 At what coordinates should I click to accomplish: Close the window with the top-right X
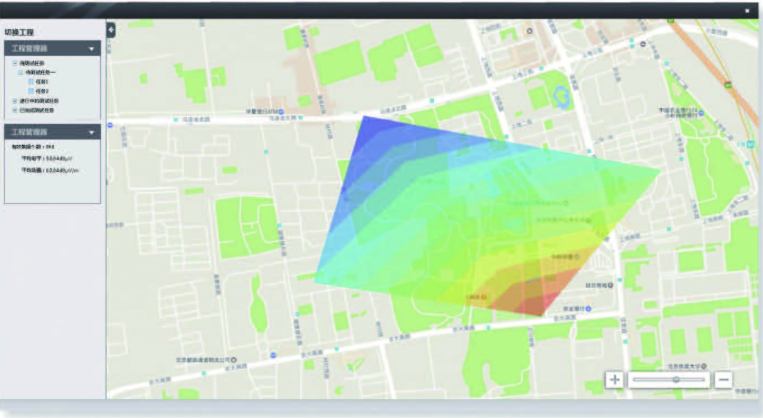point(747,11)
